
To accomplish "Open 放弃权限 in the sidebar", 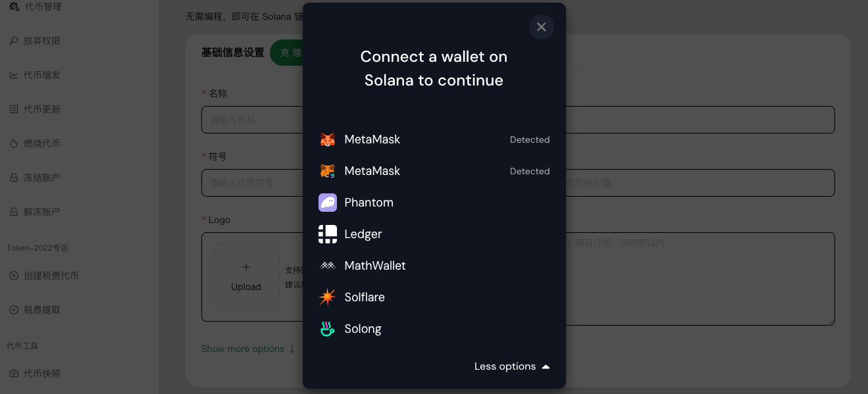I will coord(42,41).
